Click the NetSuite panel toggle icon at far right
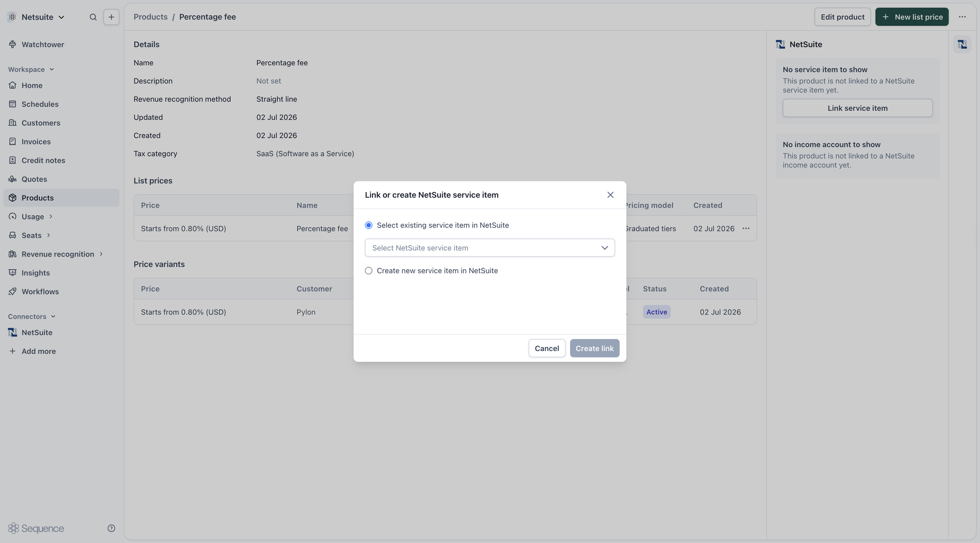980x543 pixels. 962,45
